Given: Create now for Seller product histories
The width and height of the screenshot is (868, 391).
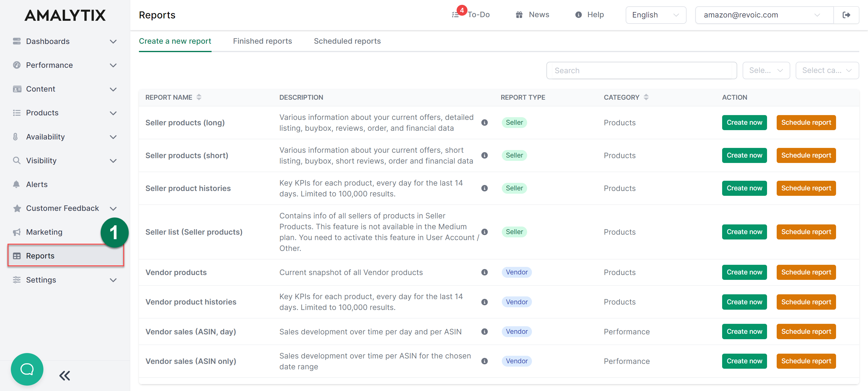Looking at the screenshot, I should (x=744, y=188).
